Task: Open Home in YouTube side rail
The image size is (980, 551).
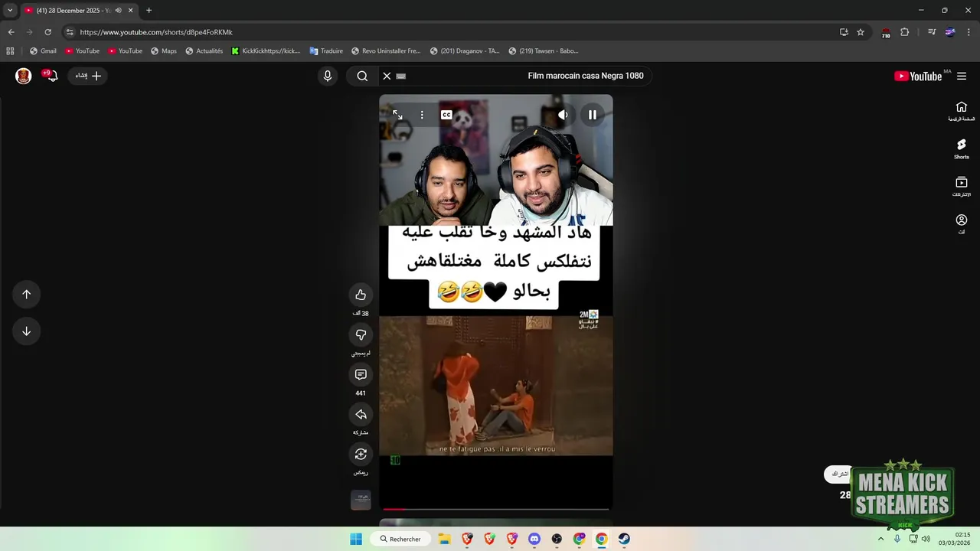Action: (962, 111)
